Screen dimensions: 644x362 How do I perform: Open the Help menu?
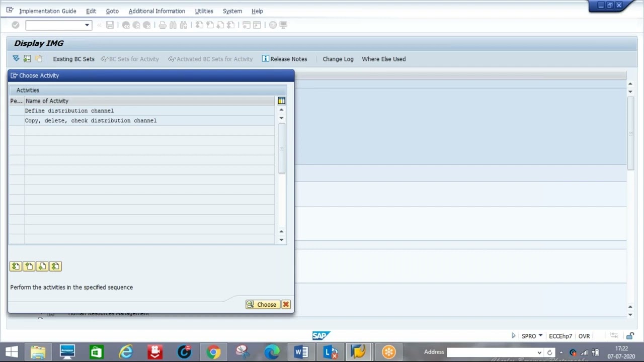click(257, 11)
